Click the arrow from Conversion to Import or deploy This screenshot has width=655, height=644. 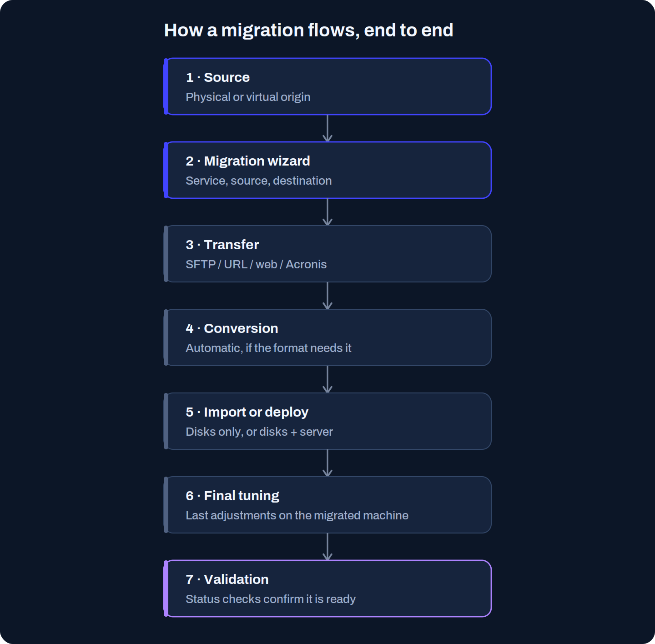pos(327,379)
